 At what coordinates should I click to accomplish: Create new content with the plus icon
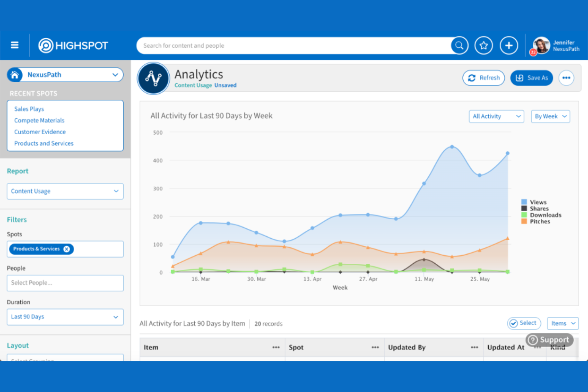509,45
